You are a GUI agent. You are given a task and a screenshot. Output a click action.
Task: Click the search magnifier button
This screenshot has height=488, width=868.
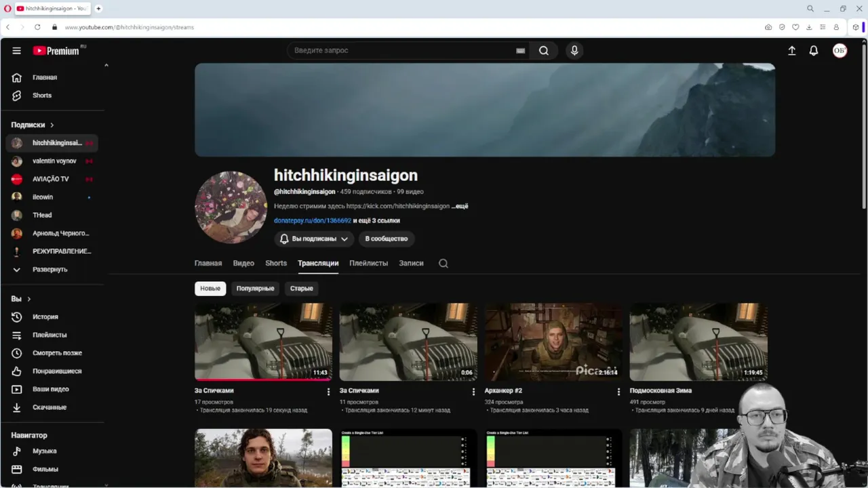tap(544, 51)
